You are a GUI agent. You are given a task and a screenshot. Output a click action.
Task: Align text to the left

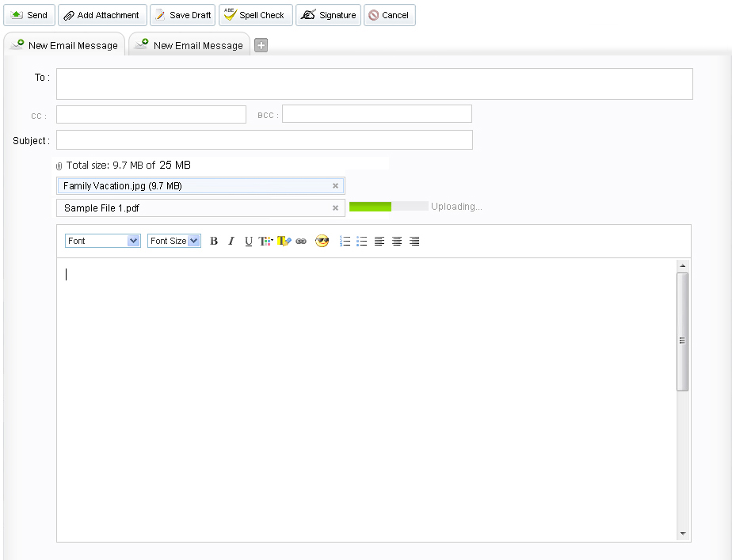[379, 242]
